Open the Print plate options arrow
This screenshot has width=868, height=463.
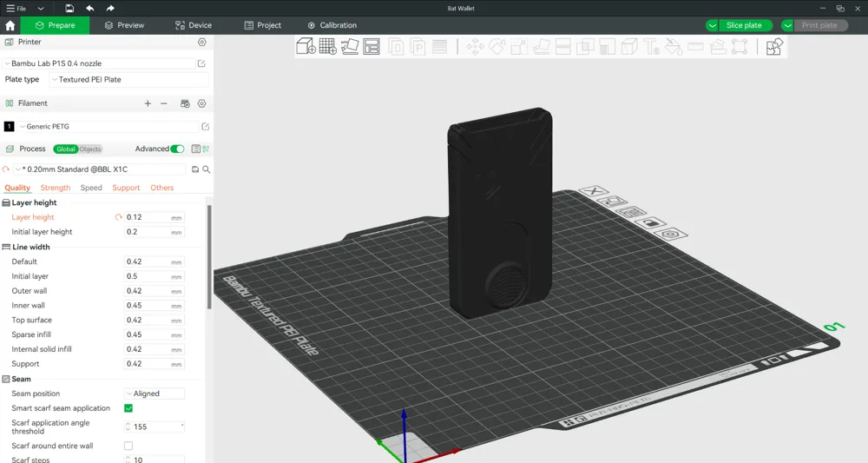tap(787, 25)
